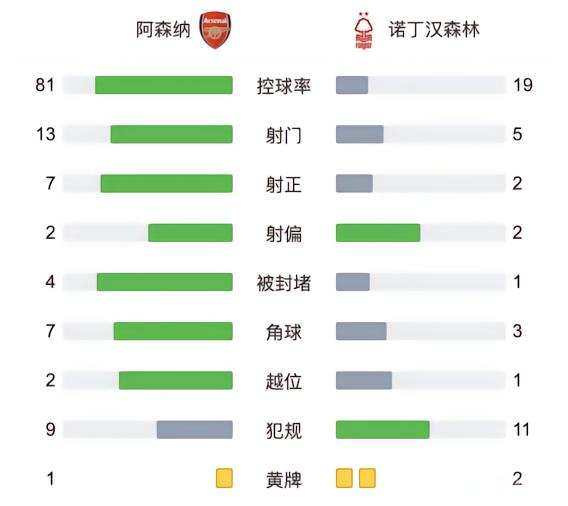Click the 射门 stat label
Viewport: 568px width, 506px height.
[x=284, y=135]
